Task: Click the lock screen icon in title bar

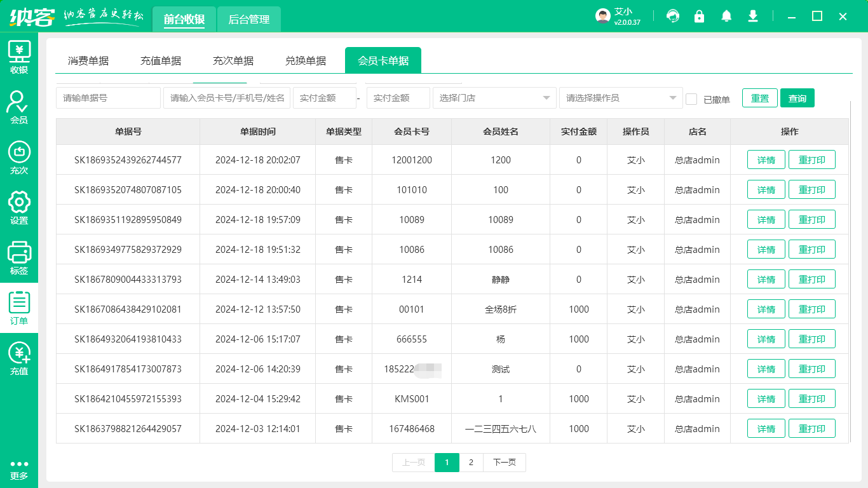Action: (x=700, y=16)
